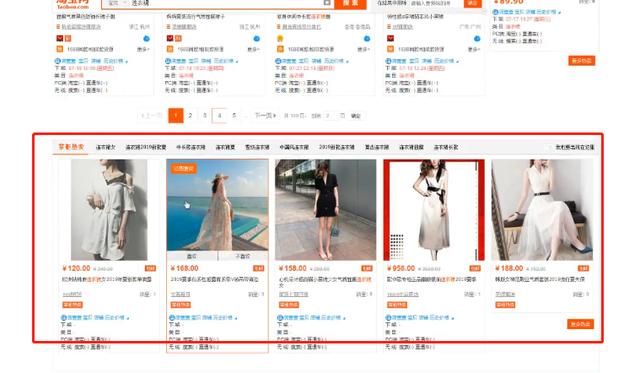Click the 下一页 next page button
Screen dimensions: 640x373
265,116
